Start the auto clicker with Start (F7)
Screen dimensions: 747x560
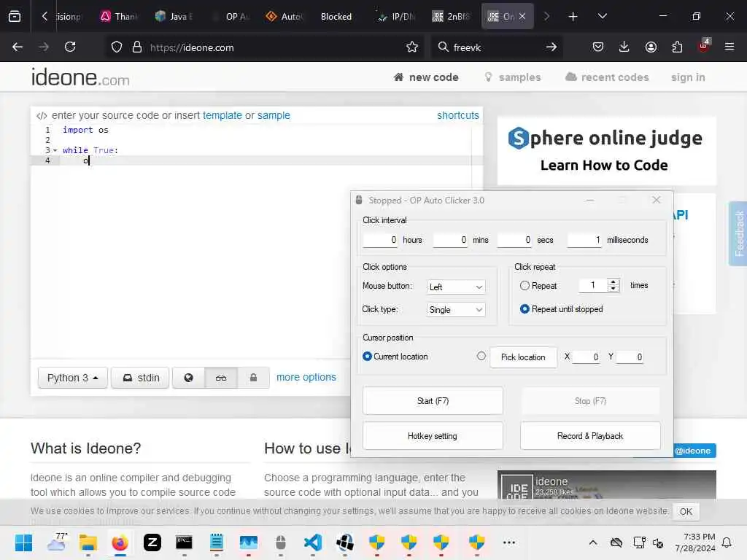pyautogui.click(x=433, y=401)
